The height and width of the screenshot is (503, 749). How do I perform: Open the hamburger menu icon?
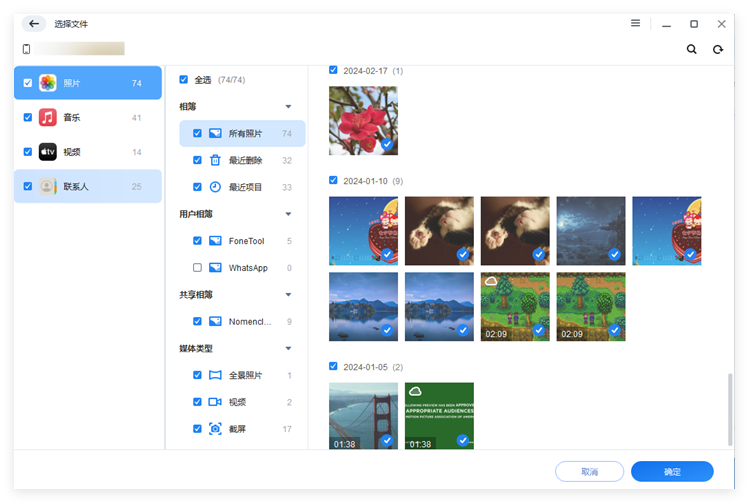[x=636, y=23]
